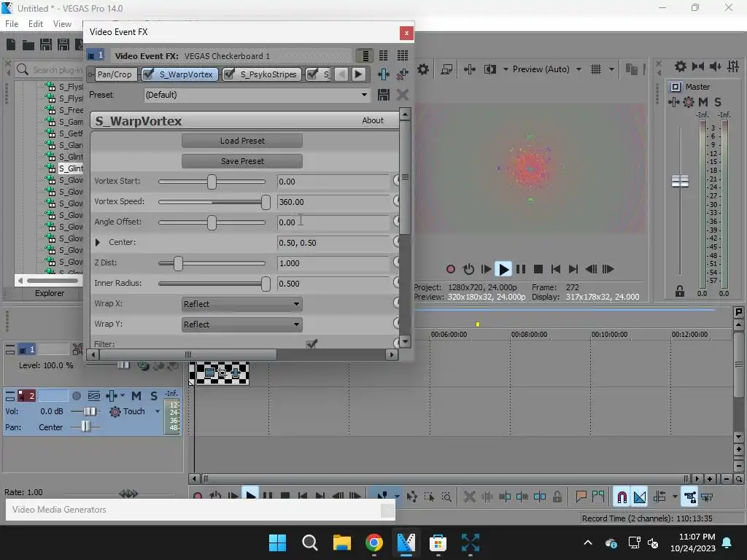Toggle S_PsykoStripes effect checkbox

[x=230, y=74]
